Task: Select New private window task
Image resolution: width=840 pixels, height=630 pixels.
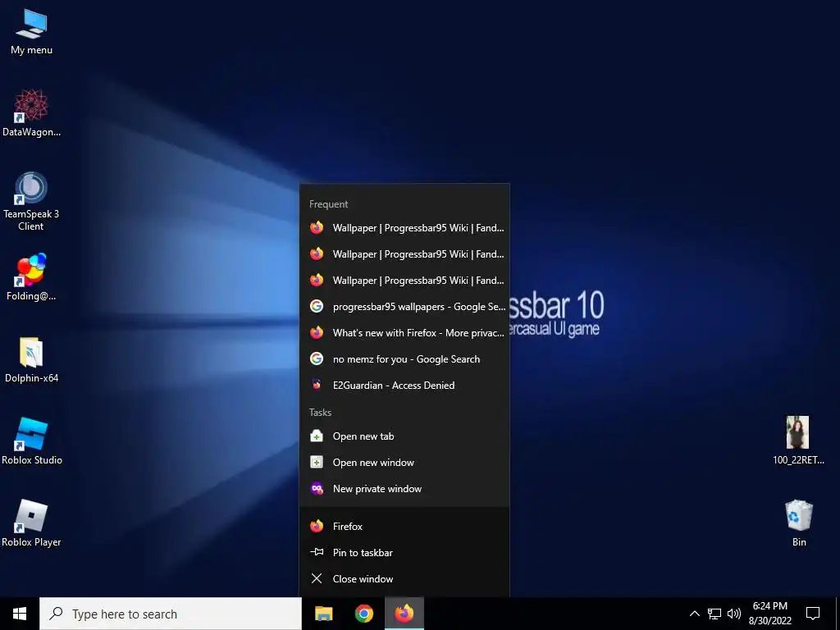Action: [404, 489]
